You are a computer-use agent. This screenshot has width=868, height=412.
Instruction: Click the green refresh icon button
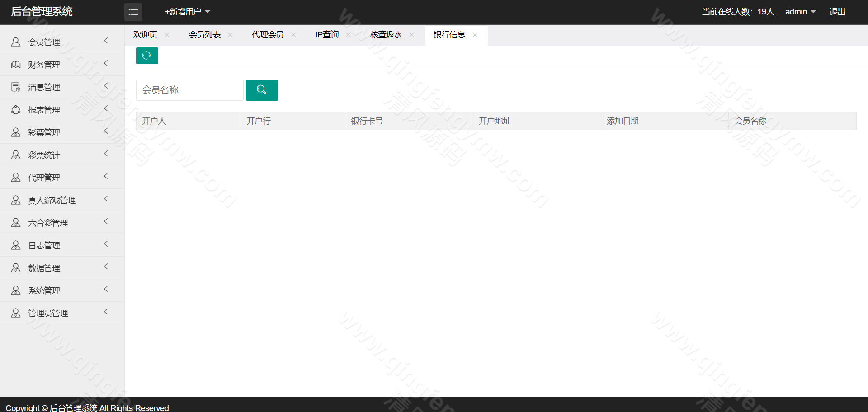(147, 56)
